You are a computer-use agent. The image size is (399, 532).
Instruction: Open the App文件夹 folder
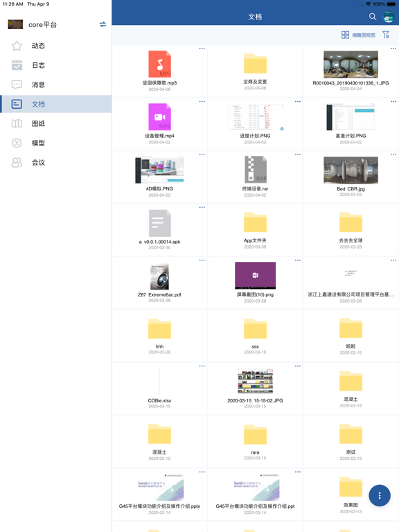[x=255, y=222]
